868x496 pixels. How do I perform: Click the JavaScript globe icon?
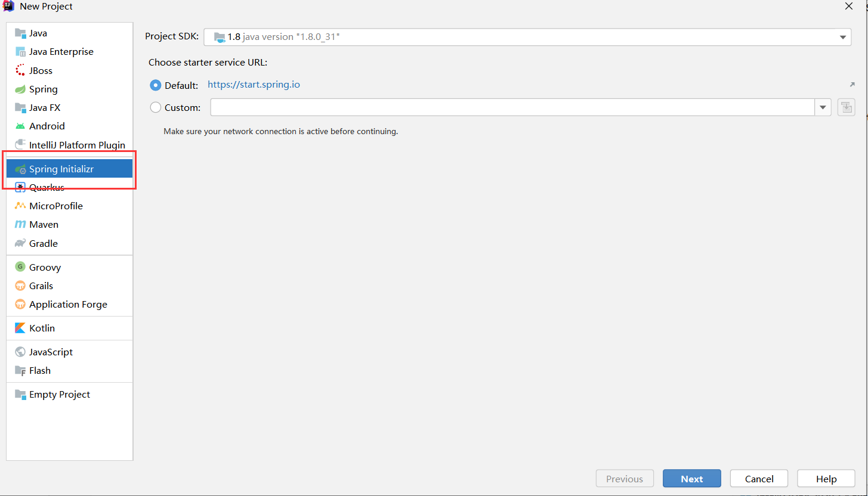coord(20,352)
